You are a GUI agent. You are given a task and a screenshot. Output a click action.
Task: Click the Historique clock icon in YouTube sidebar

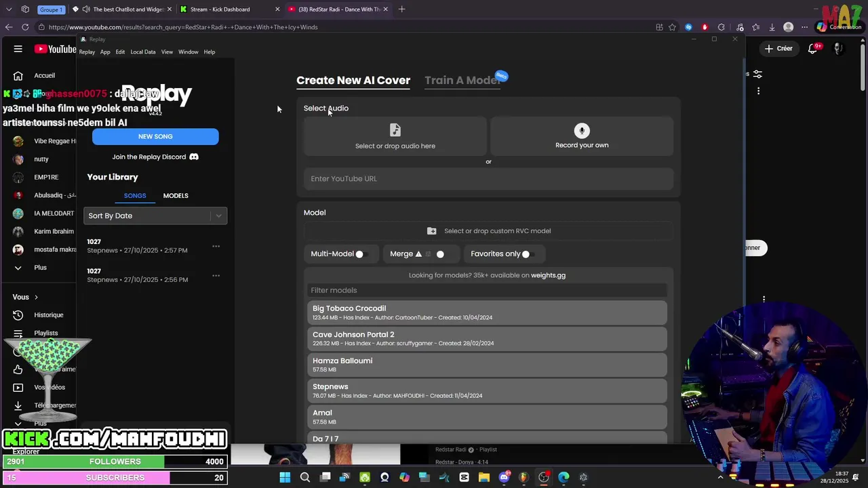[18, 315]
